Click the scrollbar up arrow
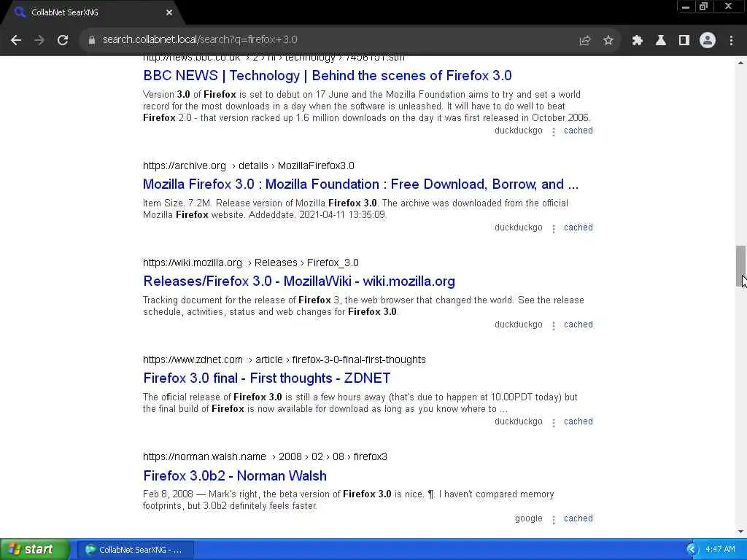Viewport: 747px width, 560px height. click(740, 63)
